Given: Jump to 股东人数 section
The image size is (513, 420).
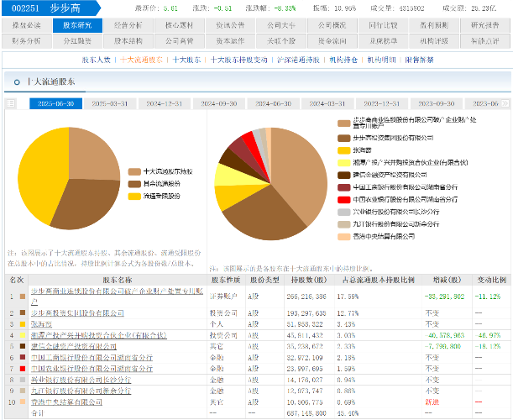Looking at the screenshot, I should 97,60.
